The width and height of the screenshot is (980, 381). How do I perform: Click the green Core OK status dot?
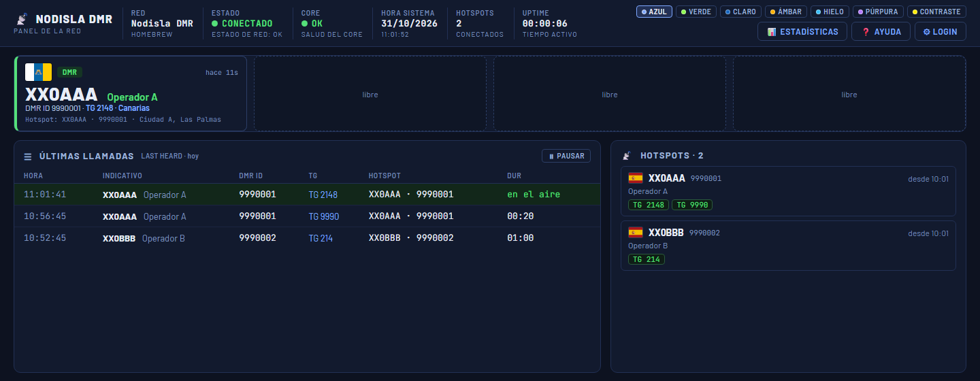pos(304,24)
